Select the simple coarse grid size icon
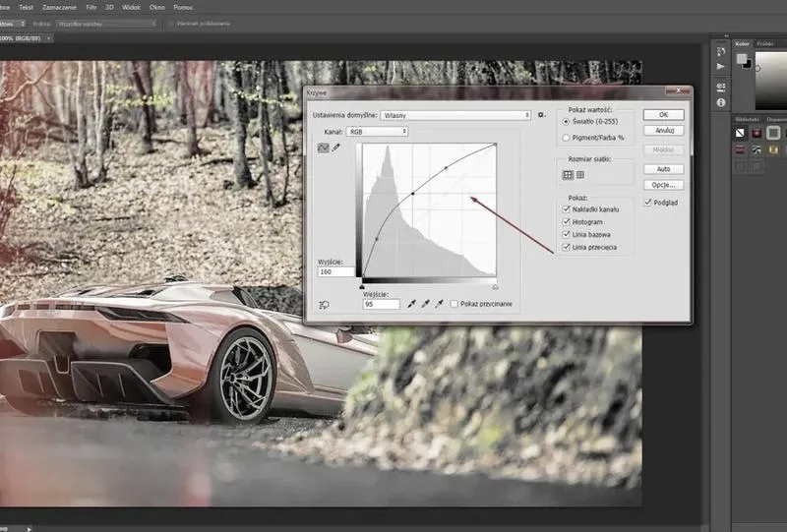This screenshot has width=787, height=532. coord(568,175)
